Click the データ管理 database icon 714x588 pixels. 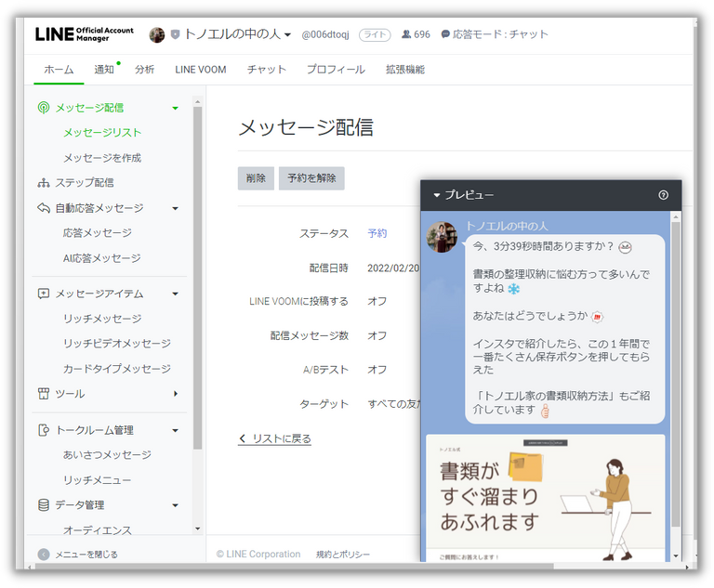pyautogui.click(x=44, y=505)
